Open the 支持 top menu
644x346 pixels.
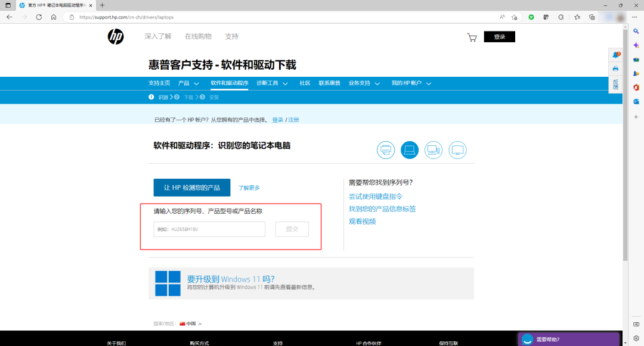(231, 36)
